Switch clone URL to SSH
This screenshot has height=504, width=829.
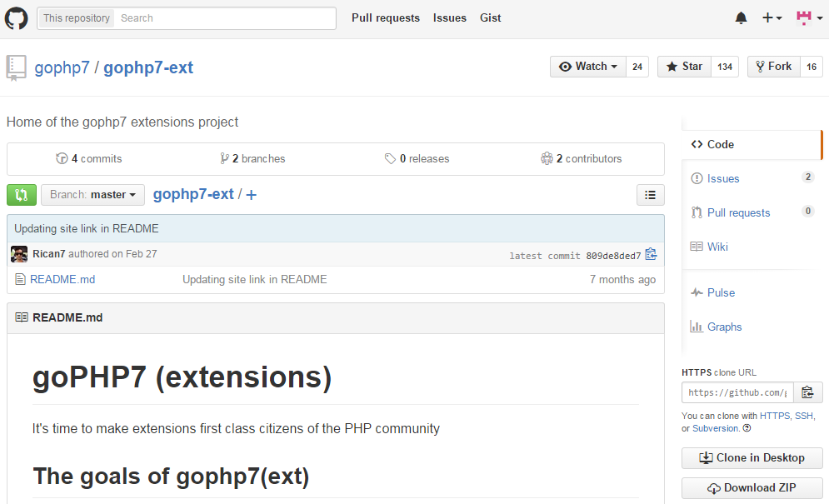click(804, 416)
